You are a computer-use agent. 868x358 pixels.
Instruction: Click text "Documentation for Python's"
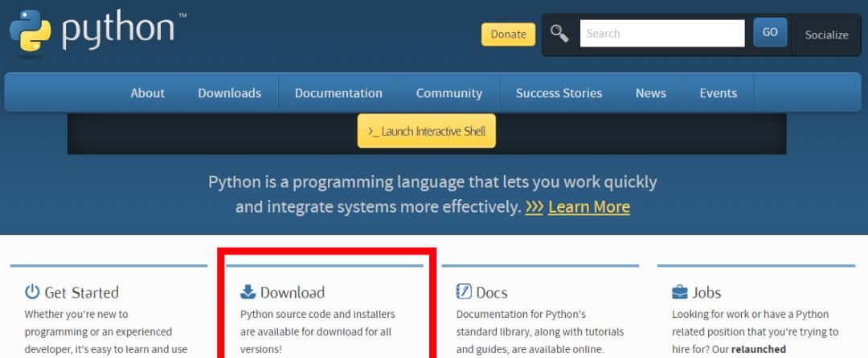coord(521,315)
